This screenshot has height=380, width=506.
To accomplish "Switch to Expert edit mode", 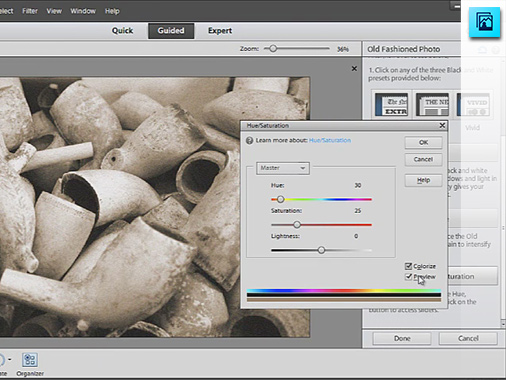I will pyautogui.click(x=220, y=31).
